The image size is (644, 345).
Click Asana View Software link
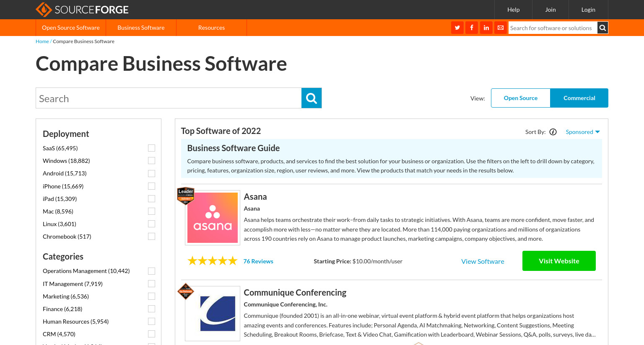click(483, 261)
